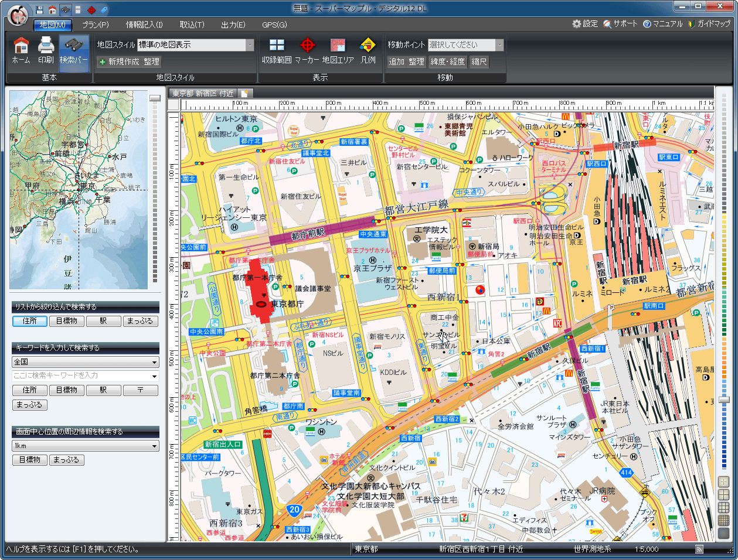Image resolution: width=738 pixels, height=560 pixels.
Task: Click the 地図エリア icon
Action: click(338, 51)
